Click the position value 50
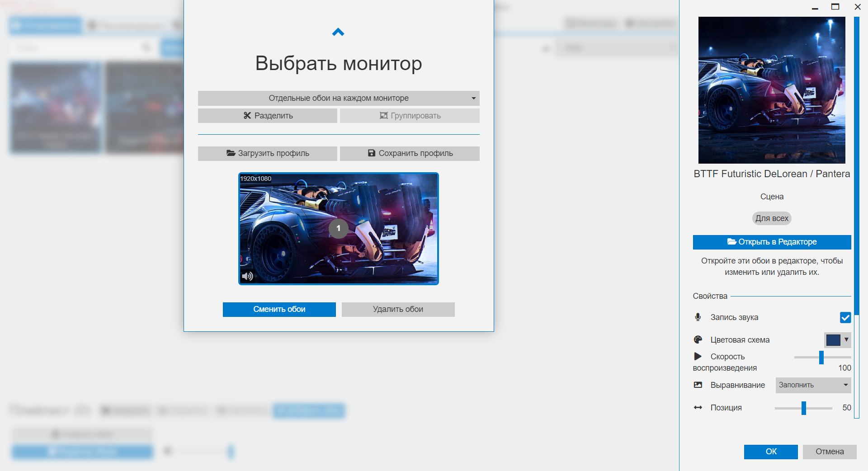Viewport: 868px width, 471px height. click(847, 408)
